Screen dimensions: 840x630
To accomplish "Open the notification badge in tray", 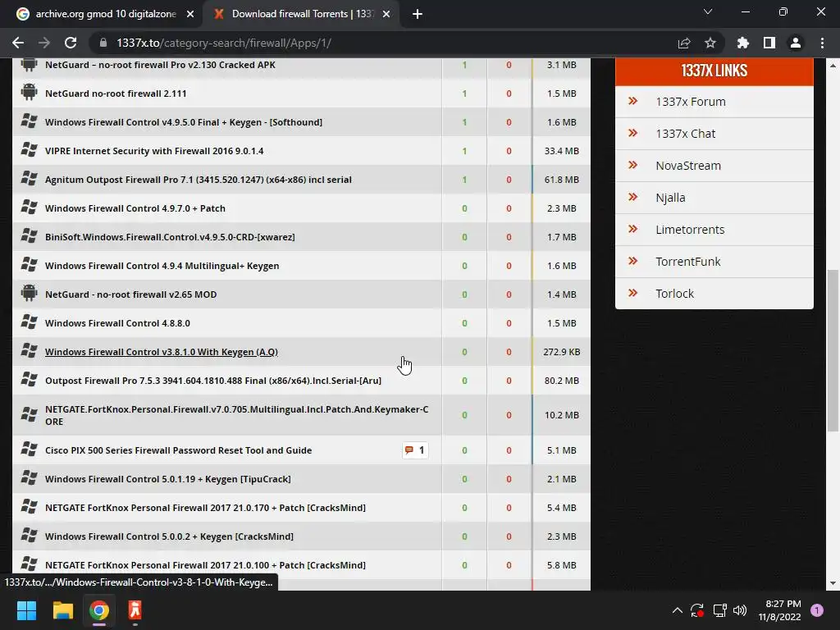I will click(x=817, y=610).
